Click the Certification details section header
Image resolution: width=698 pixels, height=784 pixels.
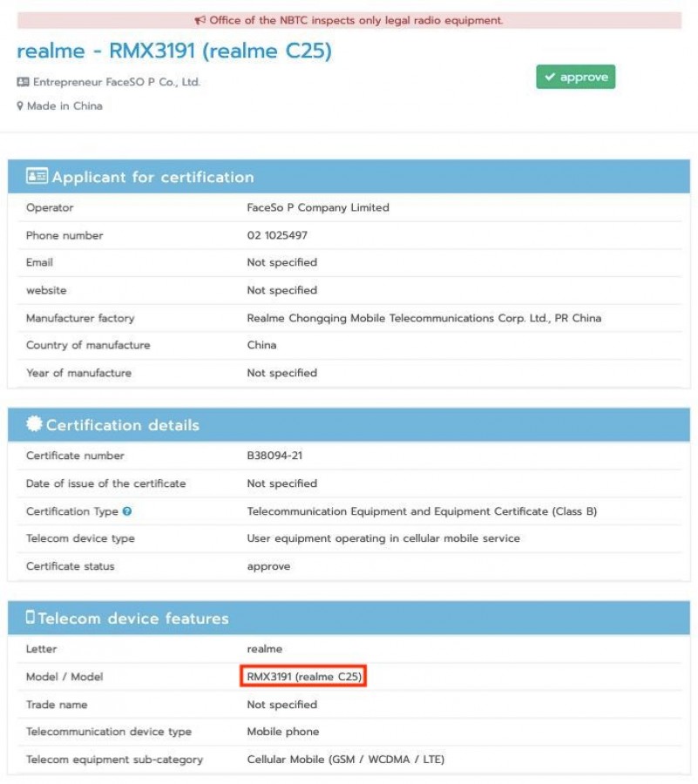pos(349,424)
